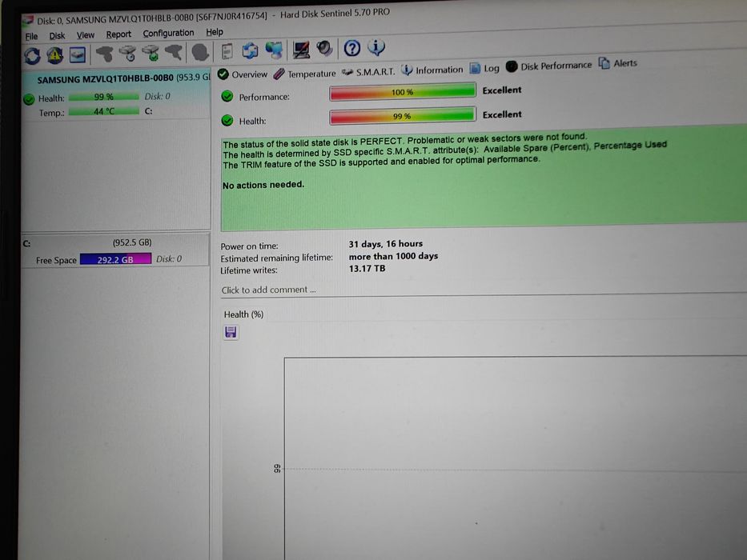Click the Estimated remaining lifetime label
The height and width of the screenshot is (560, 747).
tap(276, 258)
